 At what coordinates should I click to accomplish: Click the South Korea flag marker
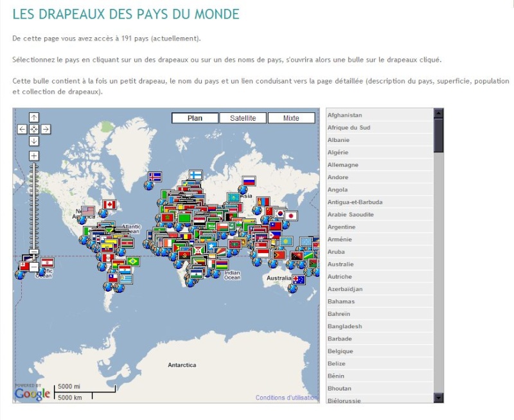(x=279, y=214)
